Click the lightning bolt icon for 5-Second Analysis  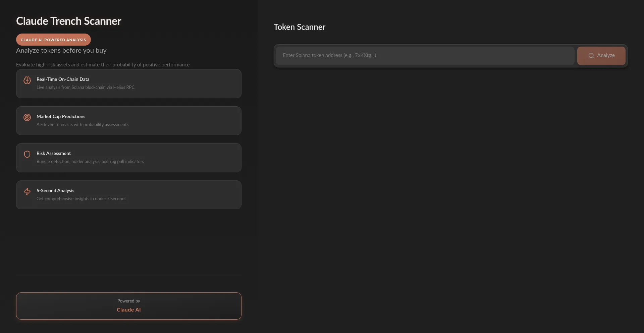point(27,191)
